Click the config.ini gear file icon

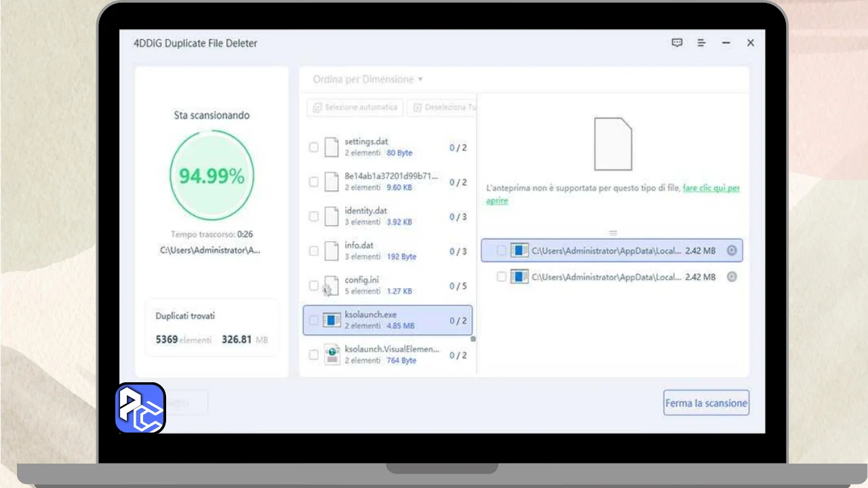point(330,285)
